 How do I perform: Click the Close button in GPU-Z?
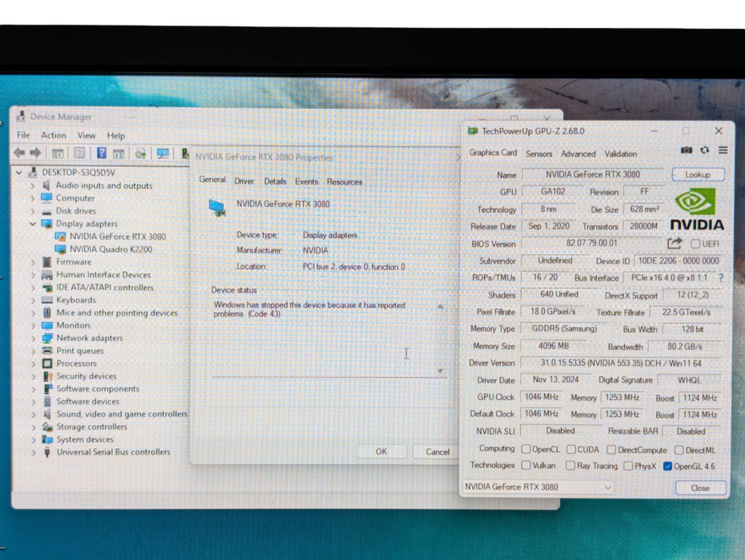700,488
